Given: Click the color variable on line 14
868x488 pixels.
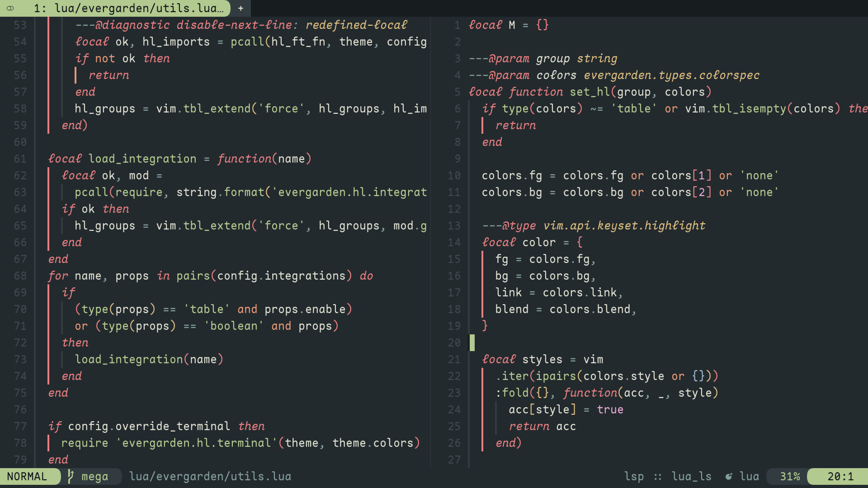Looking at the screenshot, I should click(539, 243).
